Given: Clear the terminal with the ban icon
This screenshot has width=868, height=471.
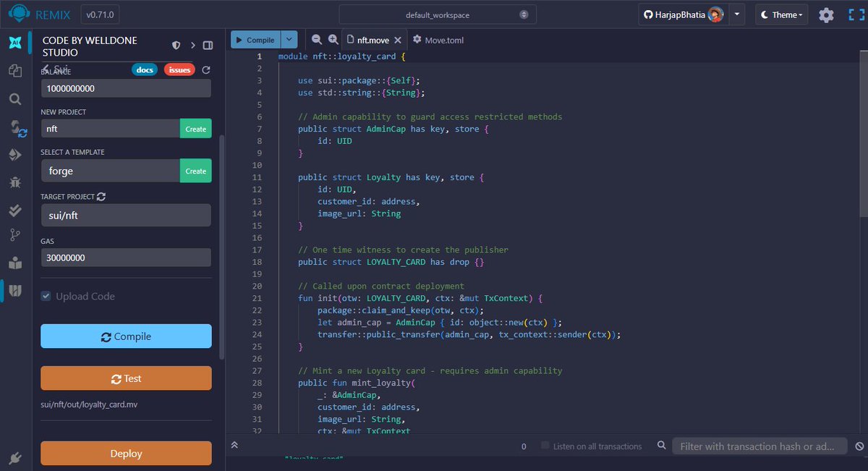Looking at the screenshot, I should tap(859, 446).
